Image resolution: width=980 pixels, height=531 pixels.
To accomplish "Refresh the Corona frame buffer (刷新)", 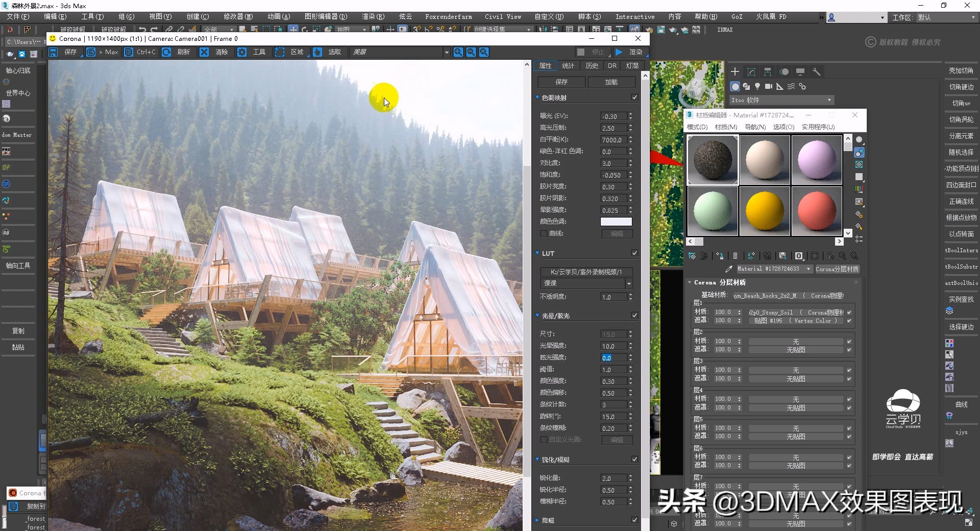I will [x=166, y=52].
